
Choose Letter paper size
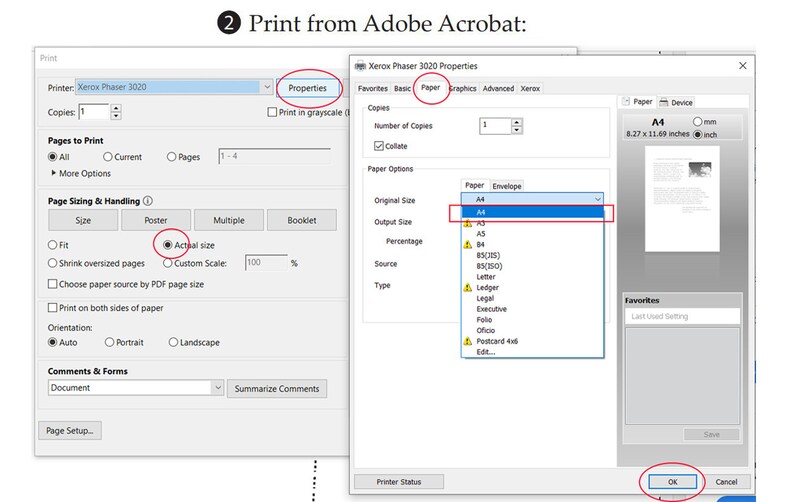click(532, 277)
